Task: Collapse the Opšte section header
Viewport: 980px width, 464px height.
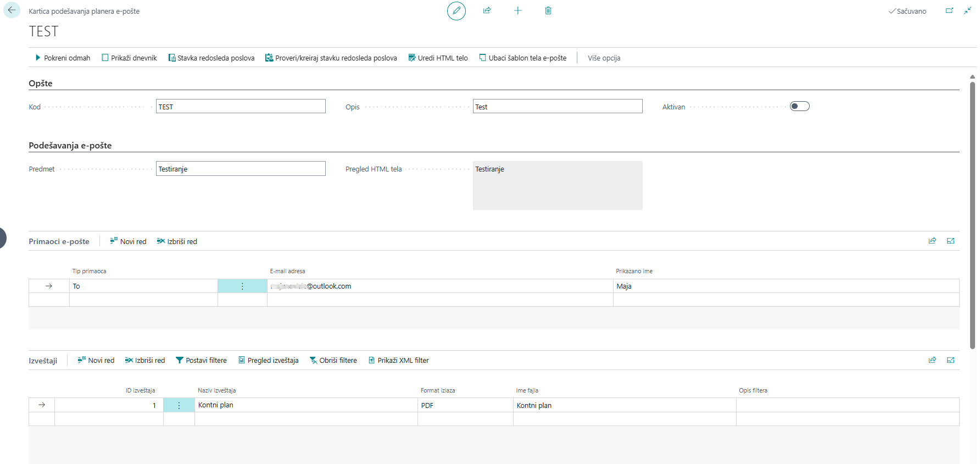Action: [x=41, y=84]
